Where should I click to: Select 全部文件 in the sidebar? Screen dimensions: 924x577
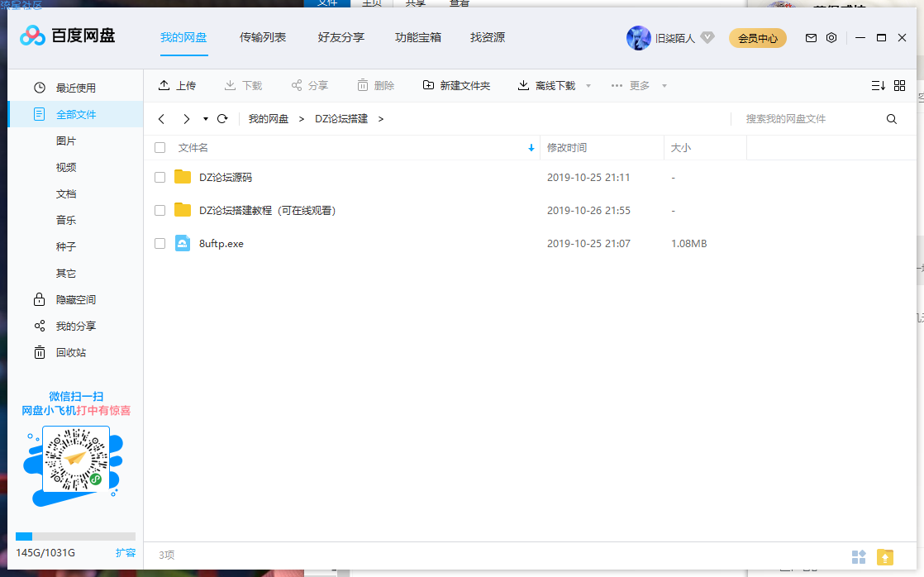(75, 114)
